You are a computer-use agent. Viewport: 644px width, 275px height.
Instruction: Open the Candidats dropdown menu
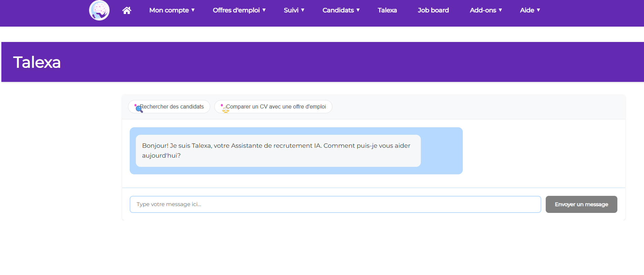click(341, 10)
